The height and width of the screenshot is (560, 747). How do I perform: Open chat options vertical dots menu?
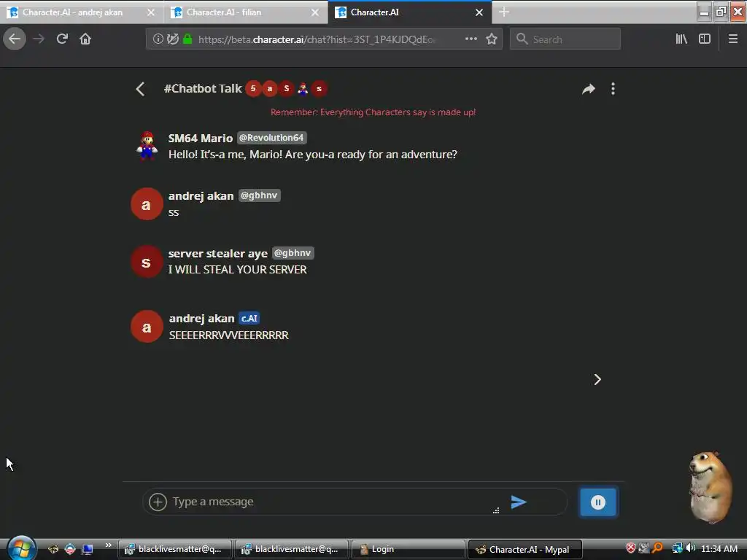613,89
